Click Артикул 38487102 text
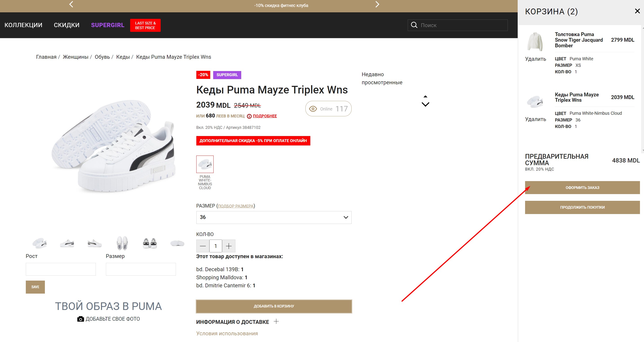This screenshot has height=342, width=644. (243, 128)
